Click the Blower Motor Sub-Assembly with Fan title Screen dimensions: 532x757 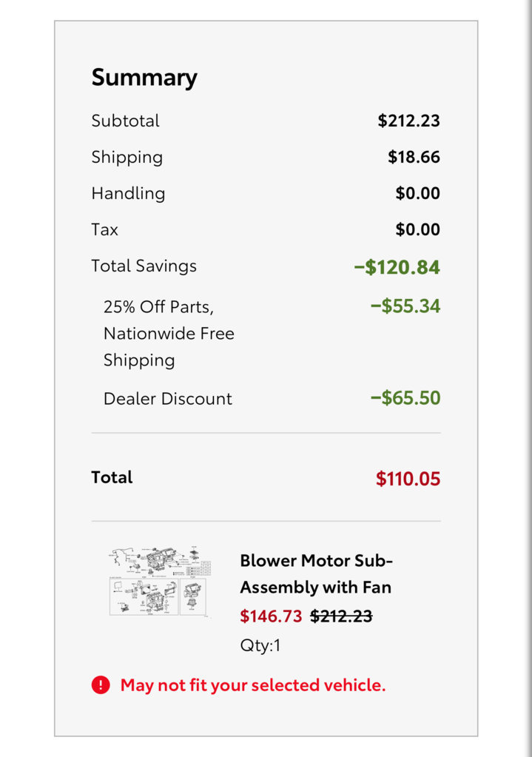click(316, 573)
